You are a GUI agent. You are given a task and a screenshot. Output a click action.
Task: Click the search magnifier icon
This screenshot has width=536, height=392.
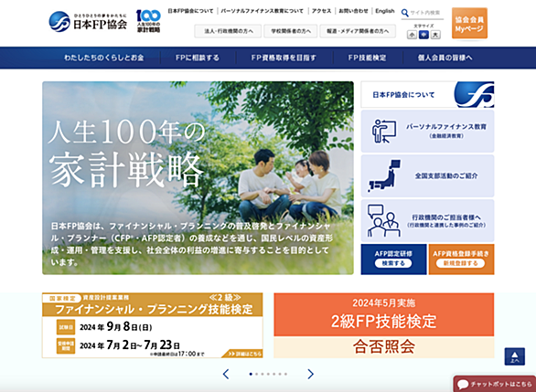pyautogui.click(x=404, y=13)
